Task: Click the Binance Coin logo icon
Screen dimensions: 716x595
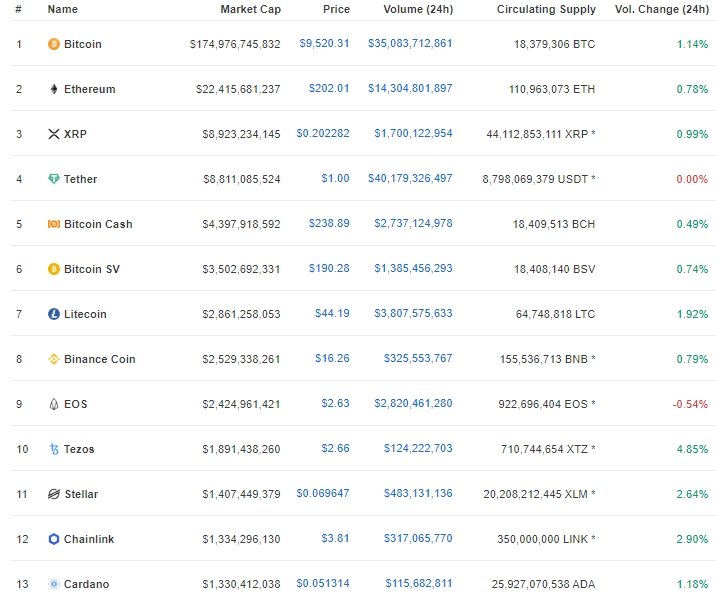Action: coord(54,359)
